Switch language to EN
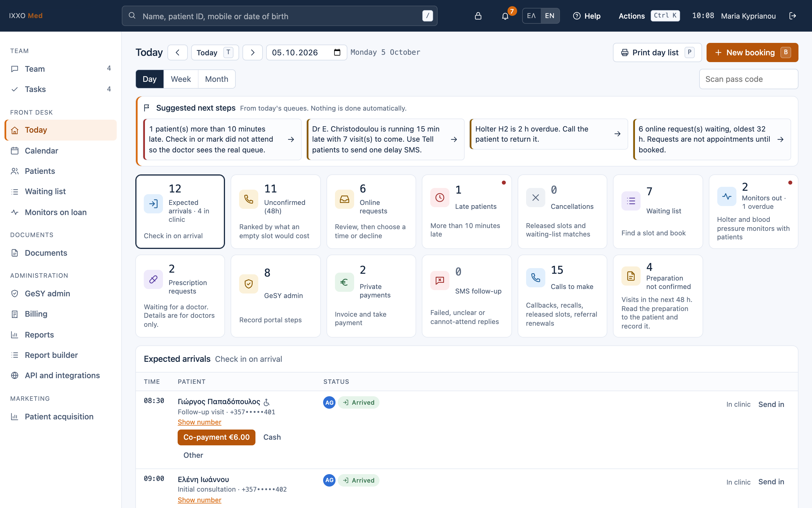This screenshot has width=812, height=508. (550, 16)
